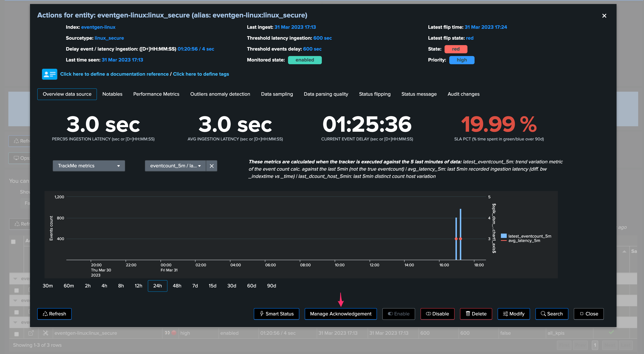
Task: Select the 8h time range
Action: point(121,286)
